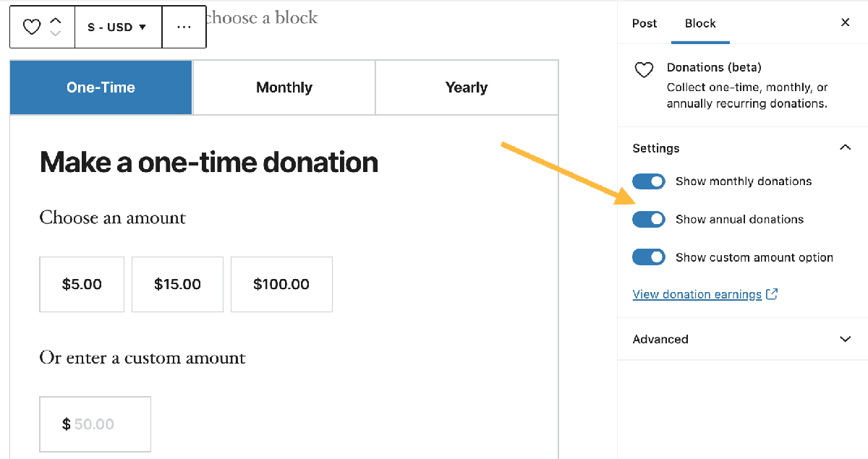Switch to the Post sidebar tab
Screen dimensions: 868x459
644,23
